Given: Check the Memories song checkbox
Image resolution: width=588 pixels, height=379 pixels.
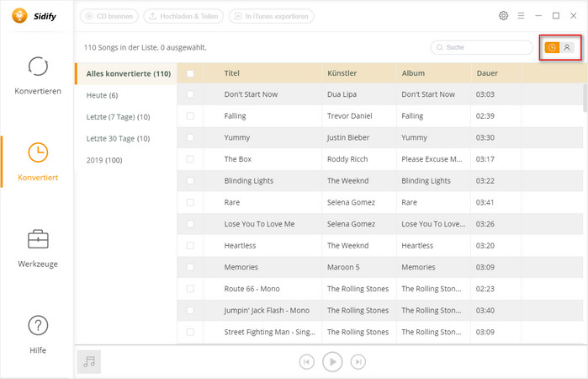Looking at the screenshot, I should [x=190, y=267].
